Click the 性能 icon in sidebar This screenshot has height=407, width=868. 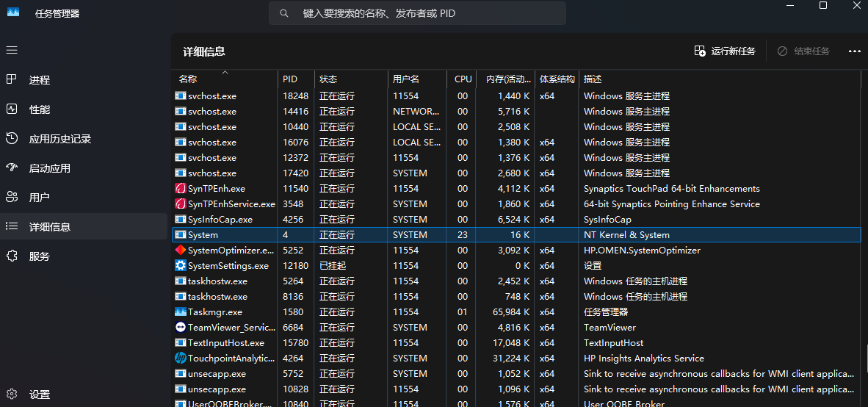(12, 109)
